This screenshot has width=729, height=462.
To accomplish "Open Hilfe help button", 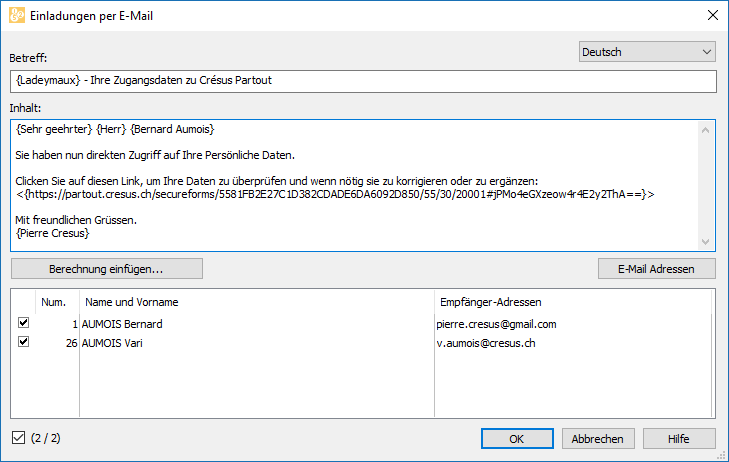I will point(679,438).
